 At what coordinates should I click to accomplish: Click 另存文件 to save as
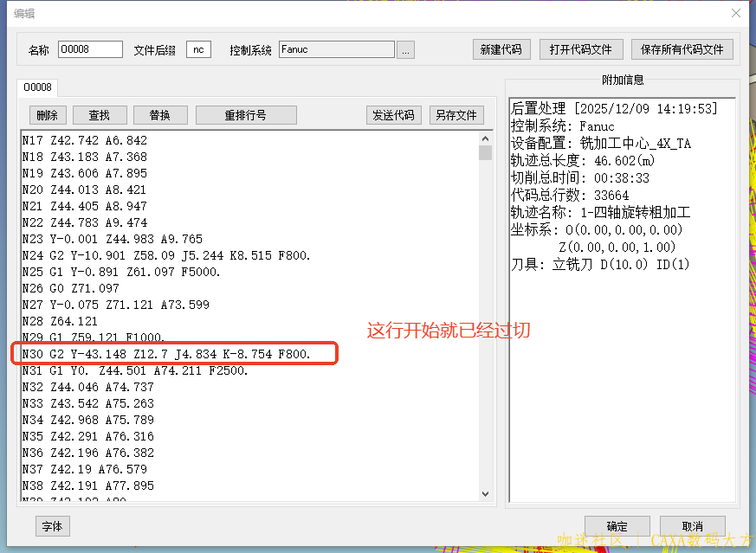(456, 114)
